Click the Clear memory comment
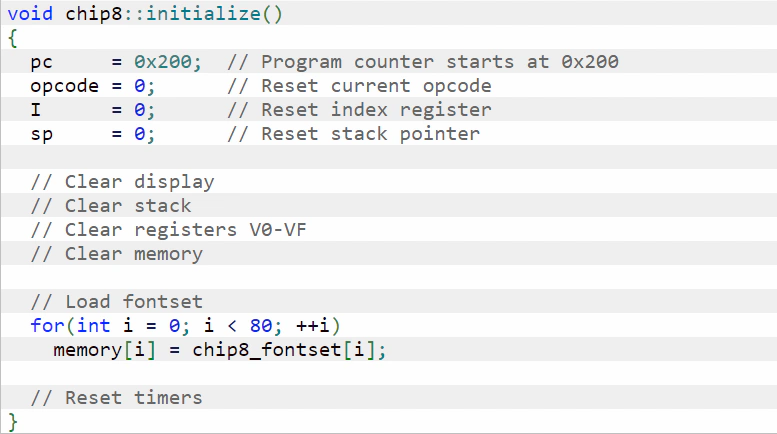Image resolution: width=777 pixels, height=434 pixels. click(116, 255)
